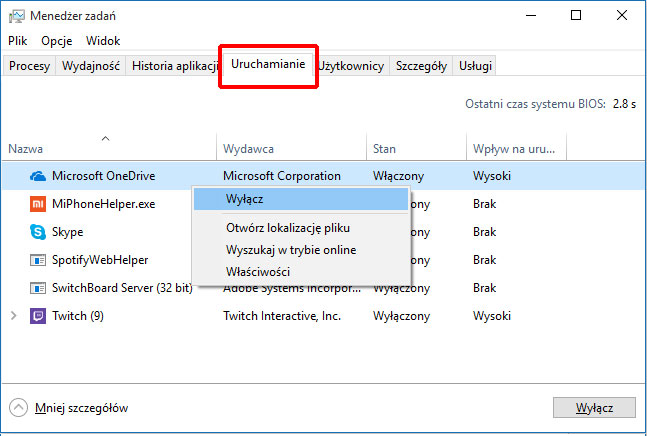The width and height of the screenshot is (647, 436).
Task: Click the MiPhoneHelper.exe orange icon
Action: (x=38, y=204)
